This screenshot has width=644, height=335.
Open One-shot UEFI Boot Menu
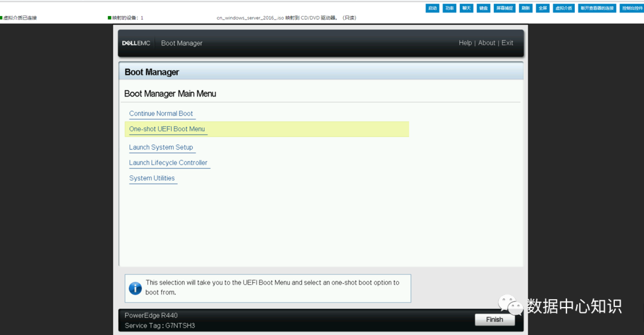point(167,129)
